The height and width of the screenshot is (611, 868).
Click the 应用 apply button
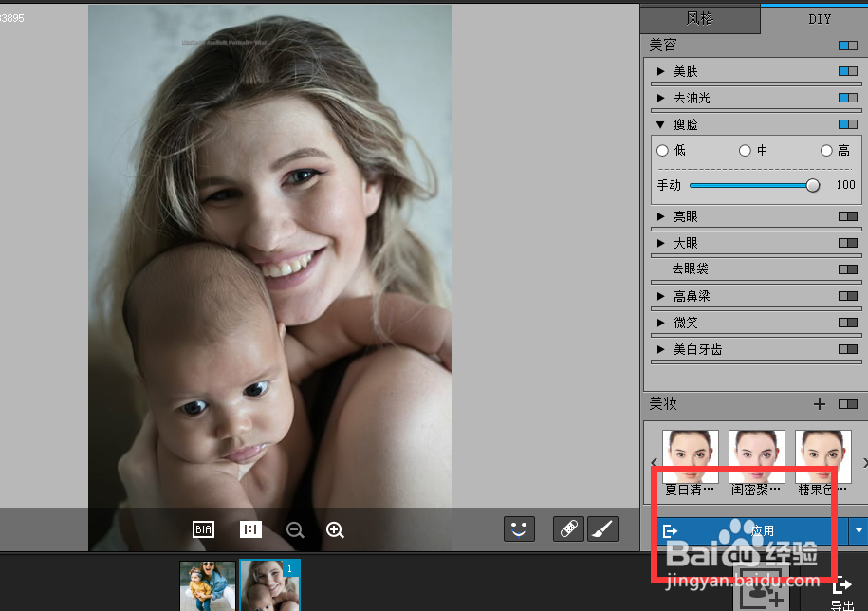tap(752, 530)
